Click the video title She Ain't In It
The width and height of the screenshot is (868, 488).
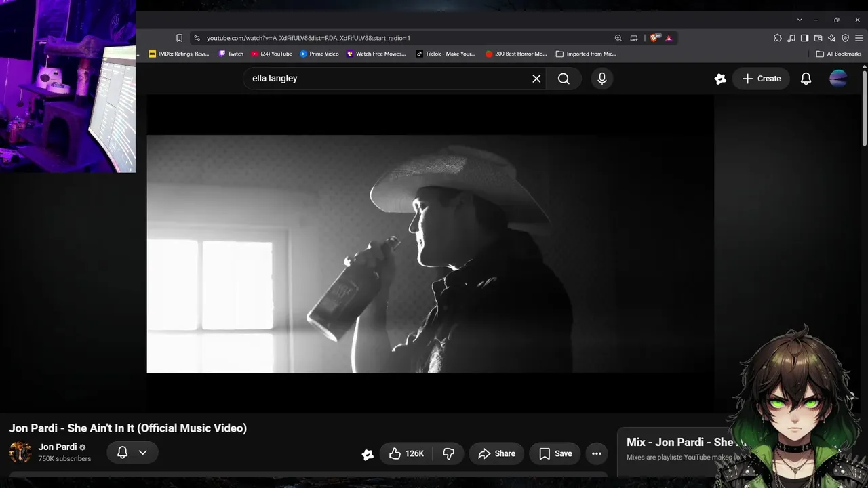pos(127,428)
